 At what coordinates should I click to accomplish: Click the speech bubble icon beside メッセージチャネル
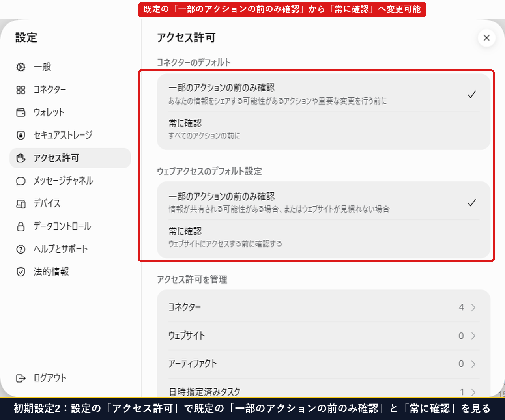(21, 181)
